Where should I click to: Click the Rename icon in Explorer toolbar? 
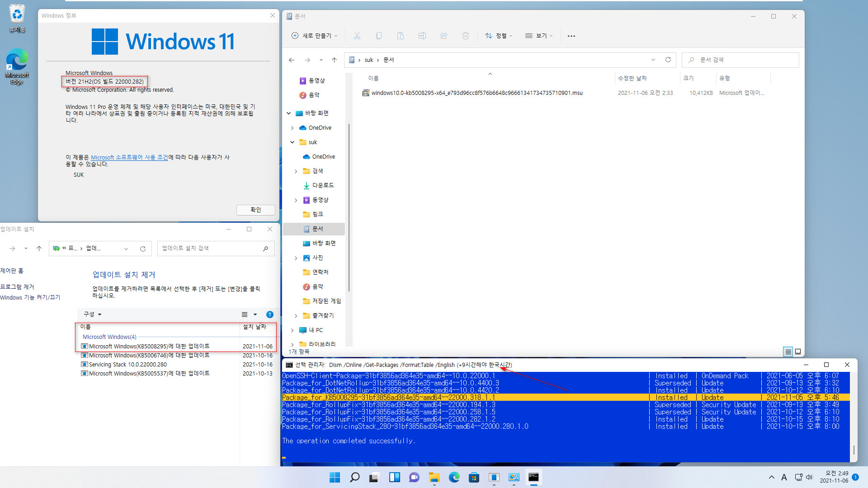422,36
